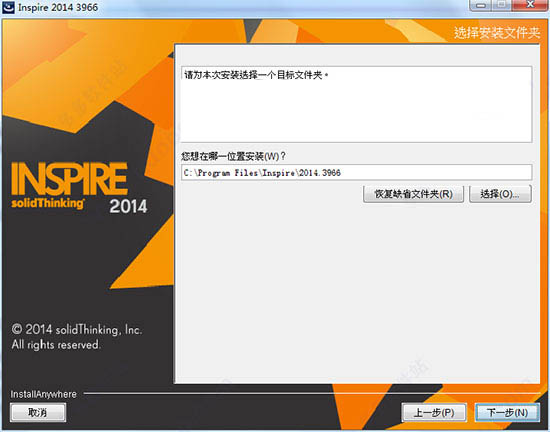Click the Cancel (取消) button
This screenshot has height=432, width=550.
click(x=38, y=412)
